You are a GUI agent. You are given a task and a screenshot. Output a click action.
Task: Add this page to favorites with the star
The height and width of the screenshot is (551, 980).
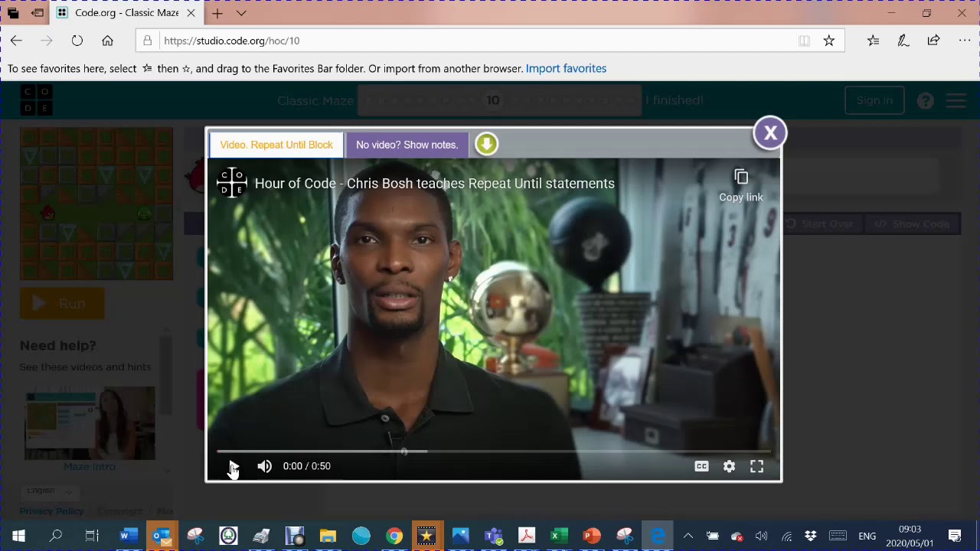click(x=828, y=41)
